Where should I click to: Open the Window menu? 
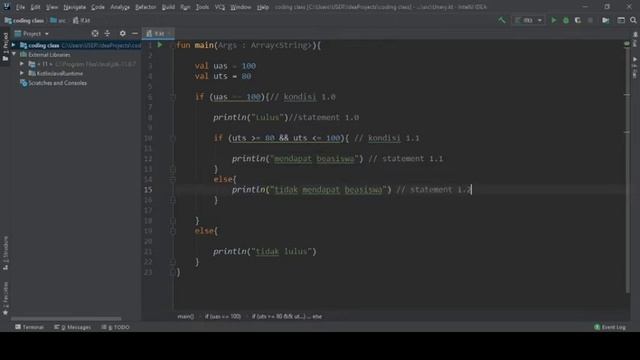(x=241, y=7)
